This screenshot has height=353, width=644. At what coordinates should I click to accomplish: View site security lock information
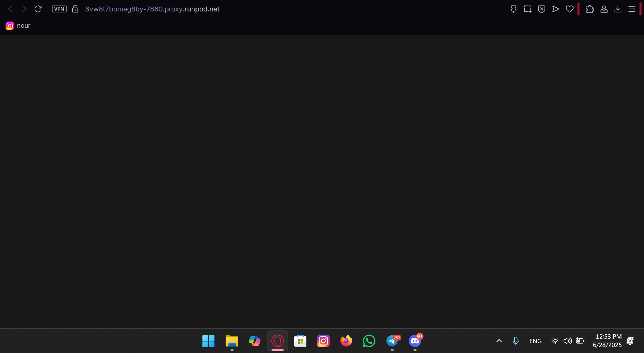75,9
